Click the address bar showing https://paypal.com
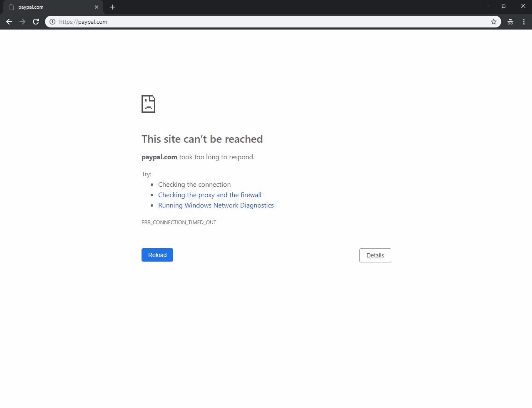This screenshot has height=408, width=532. 273,22
